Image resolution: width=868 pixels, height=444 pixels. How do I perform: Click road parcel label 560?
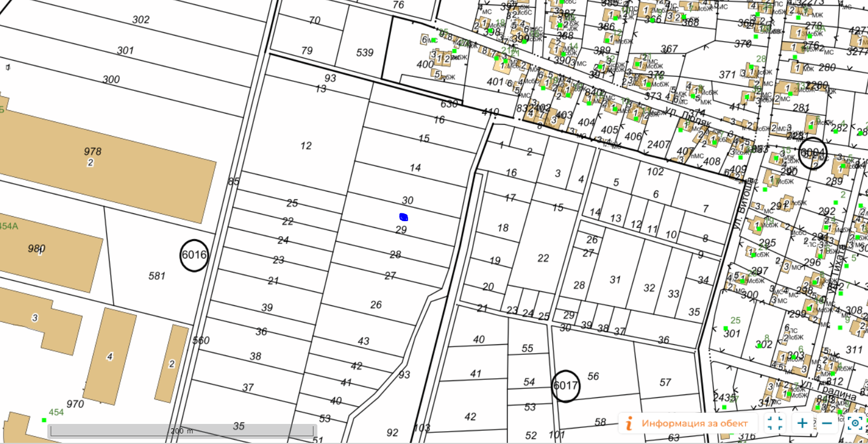(200, 340)
